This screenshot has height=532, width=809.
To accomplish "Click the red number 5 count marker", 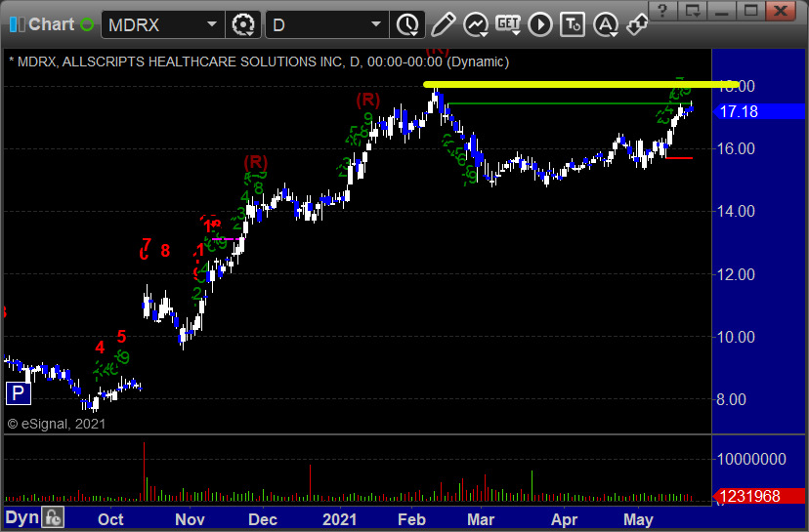I will tap(122, 337).
